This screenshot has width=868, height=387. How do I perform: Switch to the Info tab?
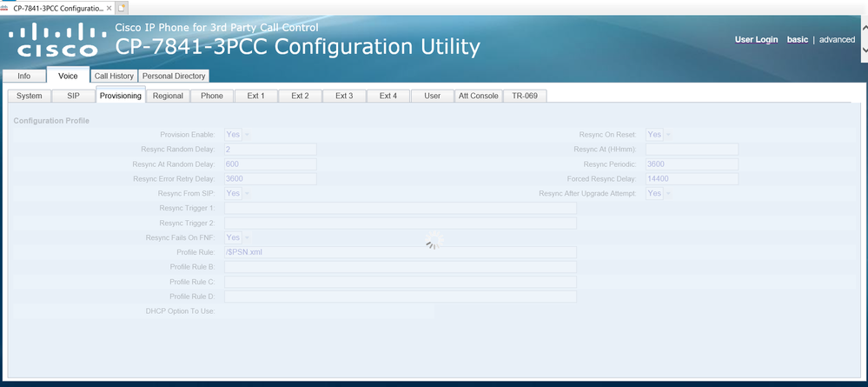(x=23, y=76)
